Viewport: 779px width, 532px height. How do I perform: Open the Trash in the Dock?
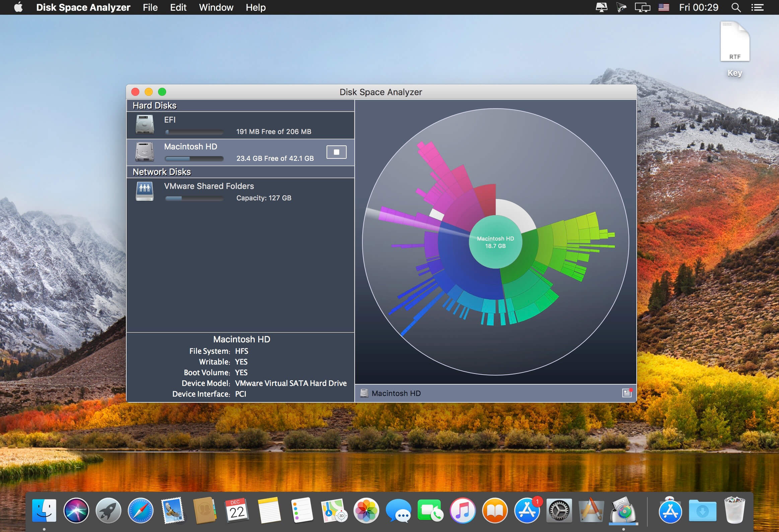(x=734, y=510)
